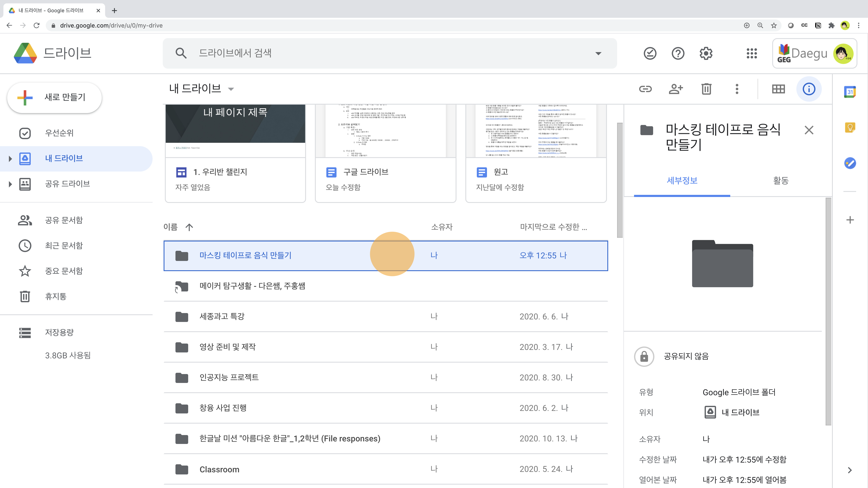Image resolution: width=868 pixels, height=488 pixels.
Task: Open Google Calendar from side panel
Action: coord(850,92)
